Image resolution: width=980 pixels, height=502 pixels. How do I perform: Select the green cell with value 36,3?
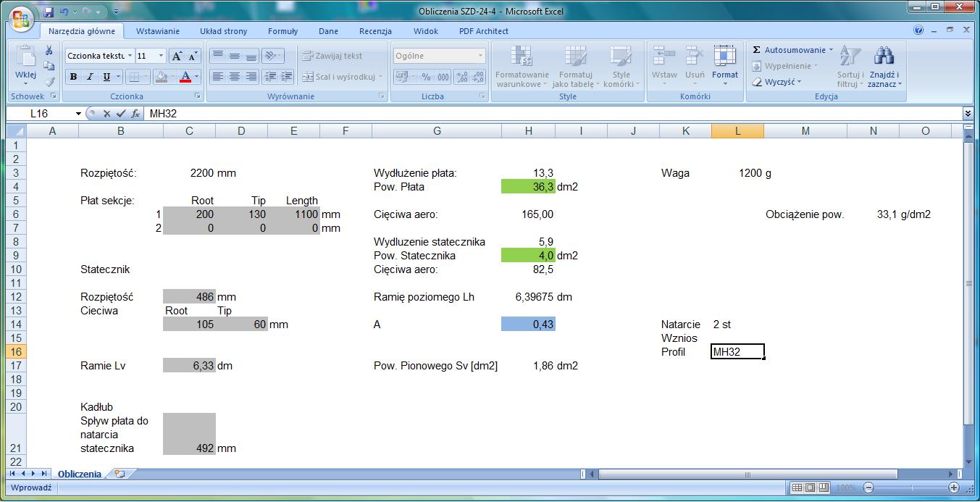528,187
